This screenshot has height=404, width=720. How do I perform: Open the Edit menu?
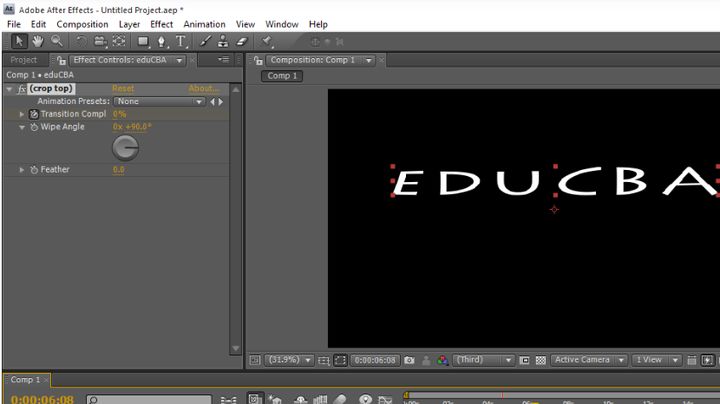pyautogui.click(x=38, y=24)
